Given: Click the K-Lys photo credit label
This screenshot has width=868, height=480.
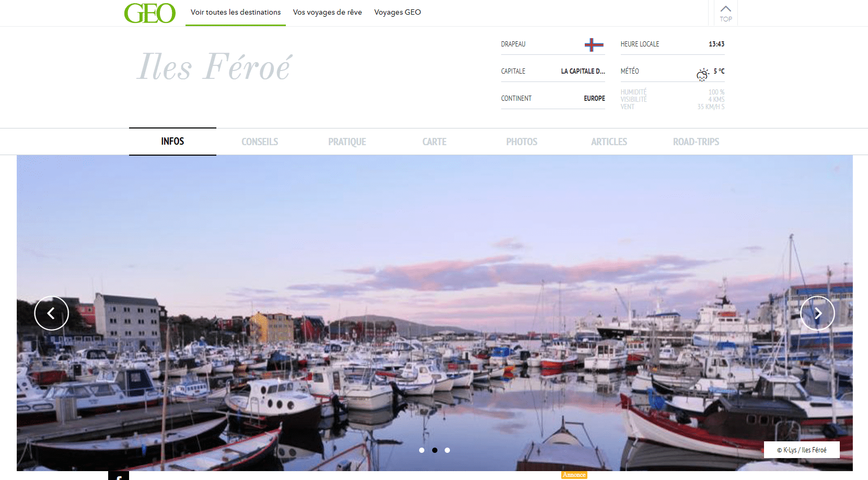Looking at the screenshot, I should 802,450.
